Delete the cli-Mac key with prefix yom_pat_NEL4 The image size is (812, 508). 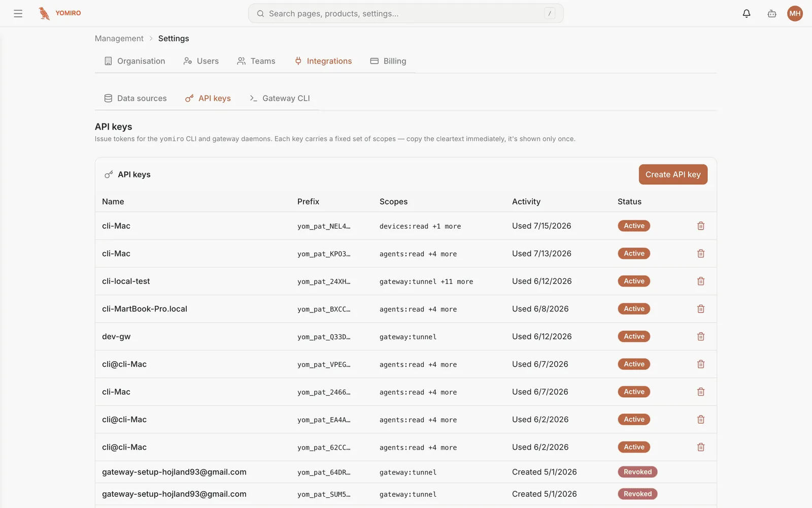coord(701,226)
